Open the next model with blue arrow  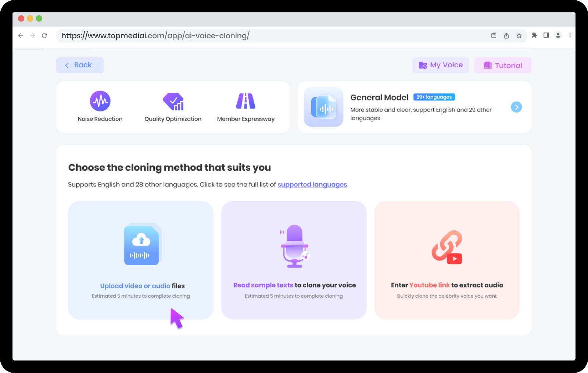point(516,107)
